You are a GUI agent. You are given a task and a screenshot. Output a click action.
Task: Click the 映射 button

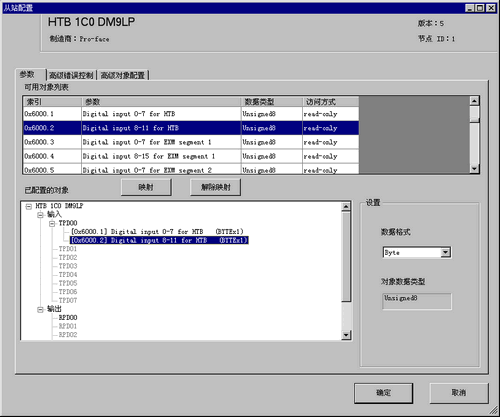pos(146,187)
